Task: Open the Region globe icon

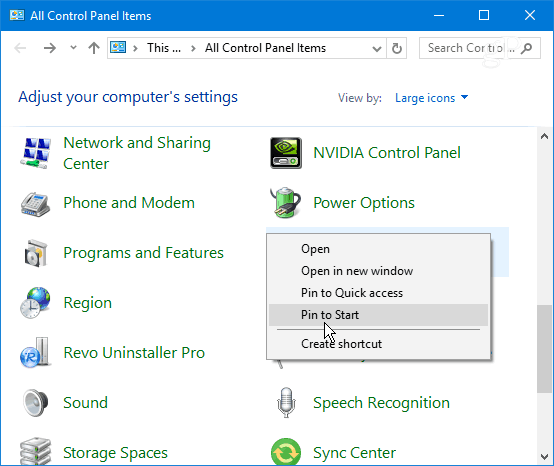Action: [35, 303]
